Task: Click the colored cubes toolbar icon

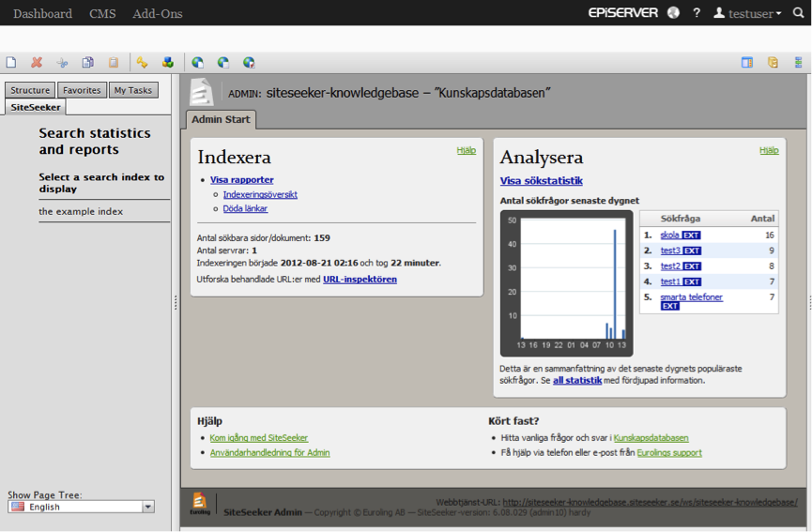Action: click(168, 63)
